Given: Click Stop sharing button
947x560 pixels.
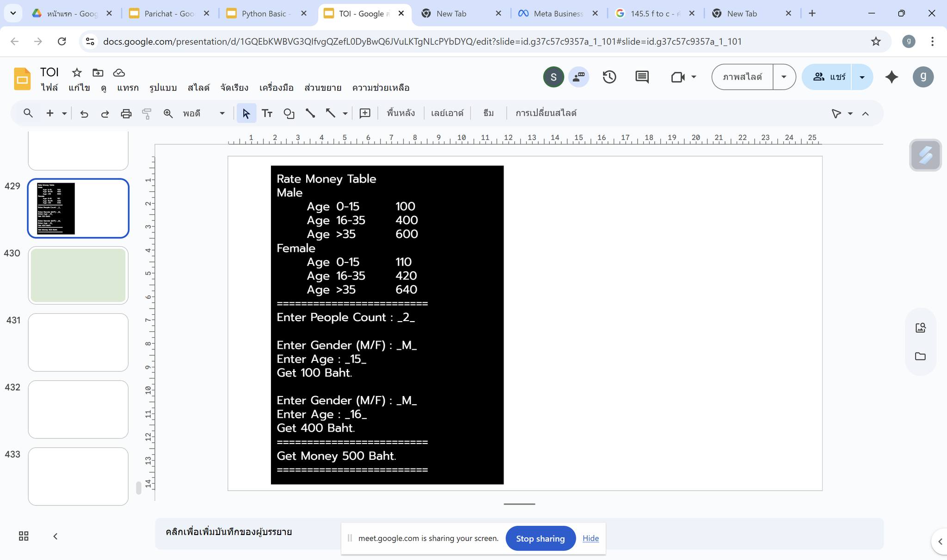Looking at the screenshot, I should [x=540, y=538].
